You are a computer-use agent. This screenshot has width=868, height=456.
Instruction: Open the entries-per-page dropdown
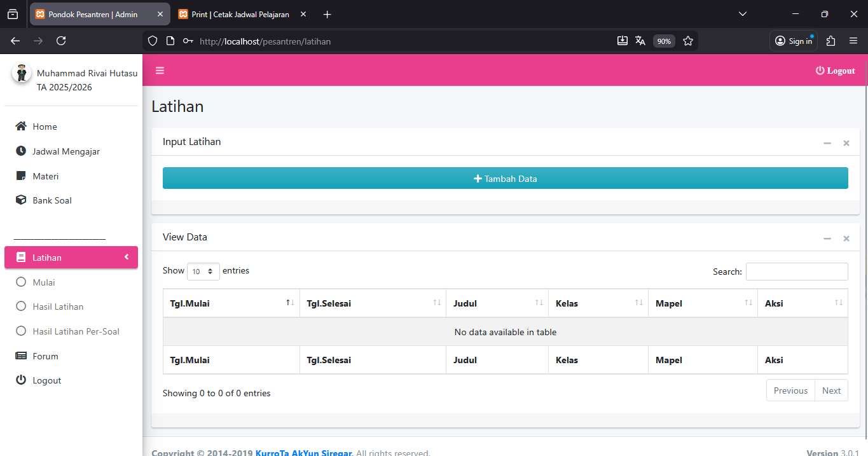click(x=203, y=272)
